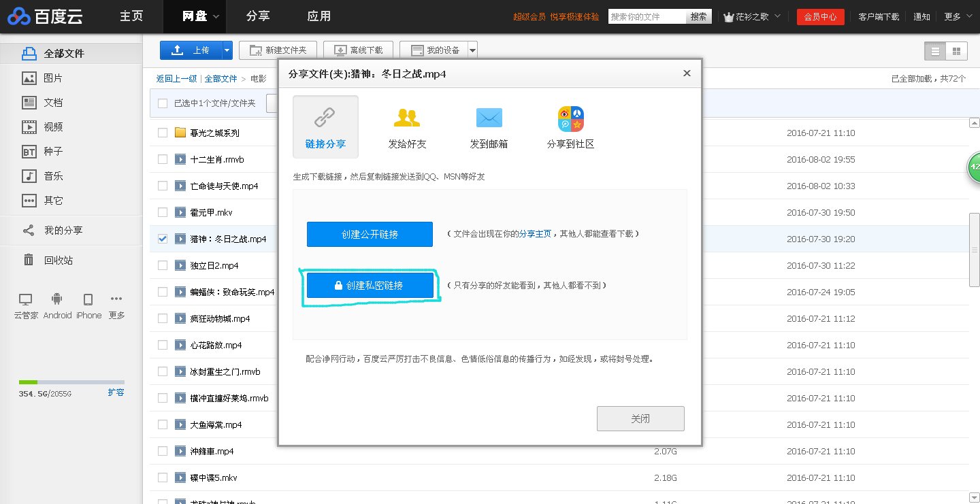Viewport: 980px width, 504px height.
Task: Click the storage usage bar showing 354.5G
Action: click(70, 382)
